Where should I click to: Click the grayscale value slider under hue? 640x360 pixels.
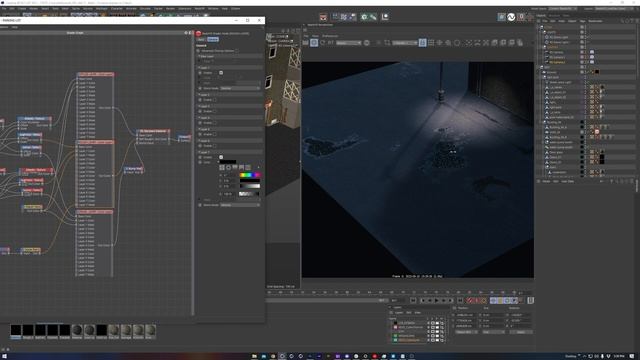click(250, 186)
